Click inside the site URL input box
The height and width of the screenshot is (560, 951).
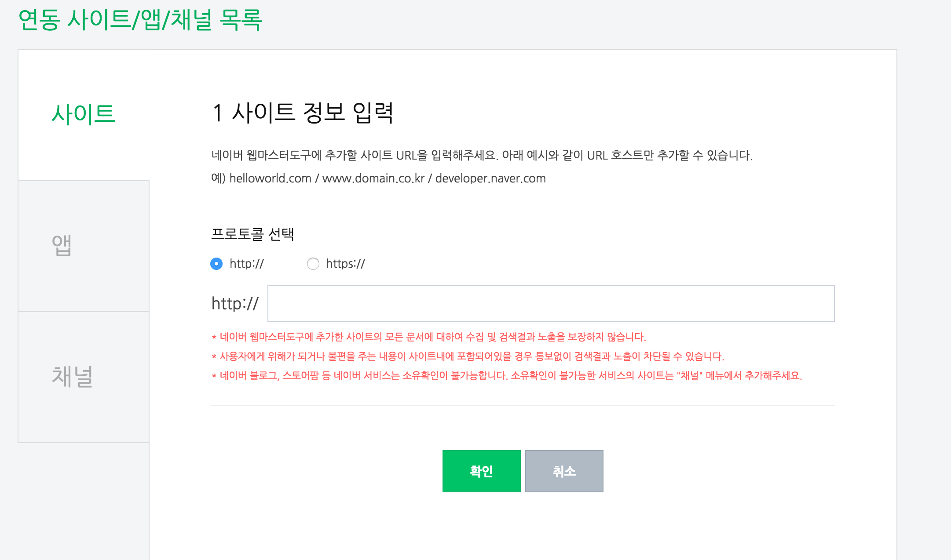point(550,303)
